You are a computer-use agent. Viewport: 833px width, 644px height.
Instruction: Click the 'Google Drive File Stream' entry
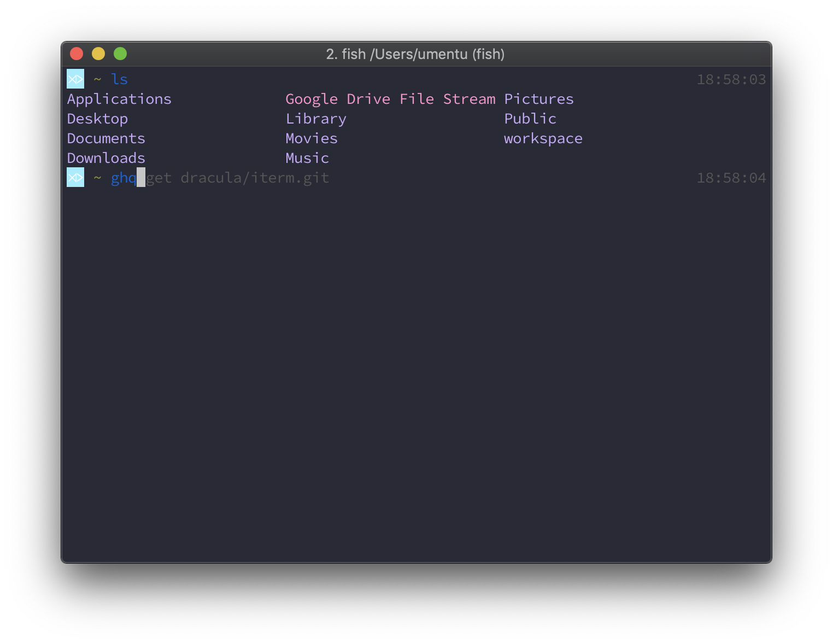point(390,99)
